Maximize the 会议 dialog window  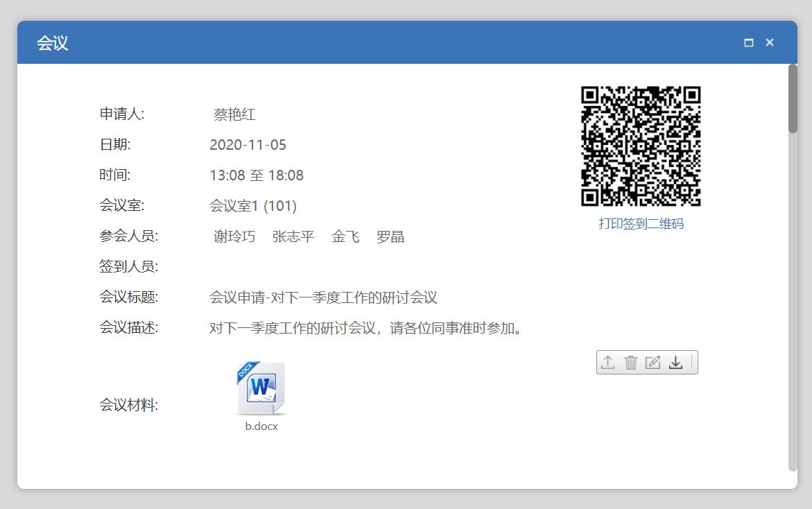749,42
